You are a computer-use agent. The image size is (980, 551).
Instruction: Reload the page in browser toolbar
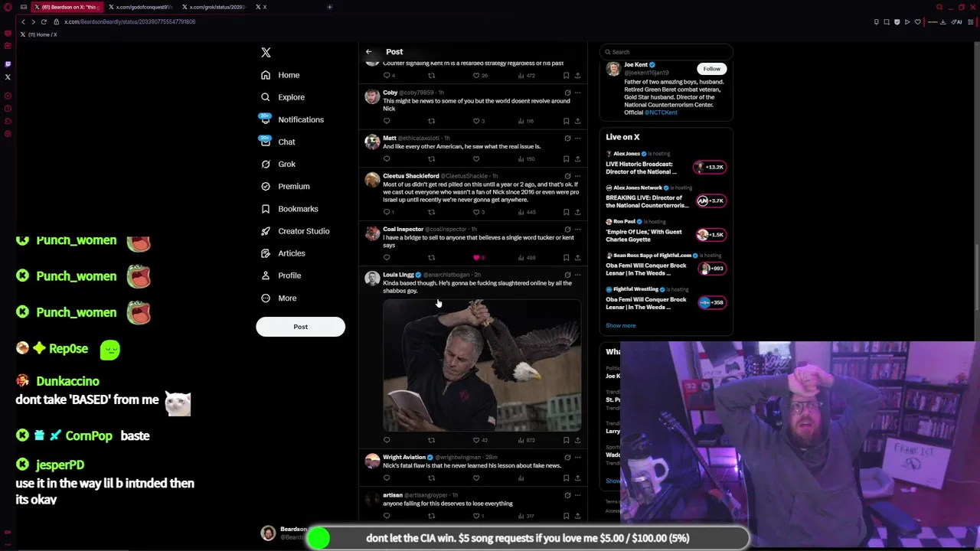coord(44,21)
